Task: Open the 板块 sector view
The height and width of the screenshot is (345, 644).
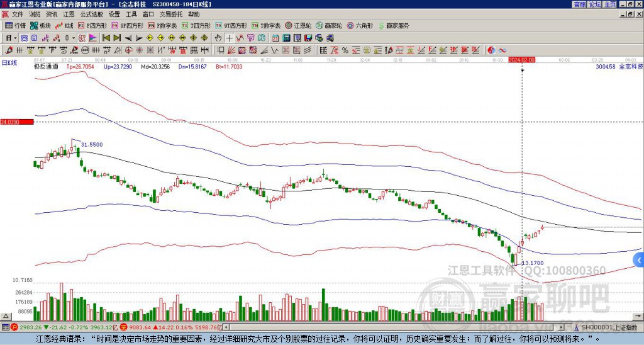Action: click(x=40, y=25)
